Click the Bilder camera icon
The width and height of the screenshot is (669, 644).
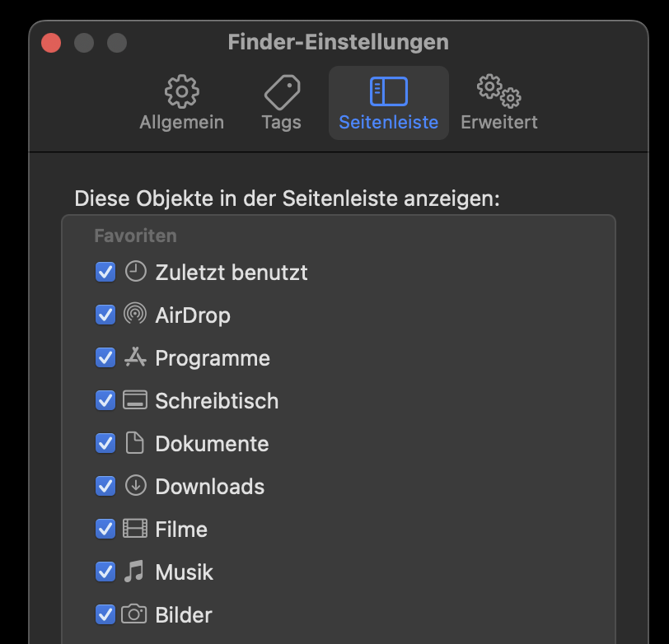click(134, 614)
